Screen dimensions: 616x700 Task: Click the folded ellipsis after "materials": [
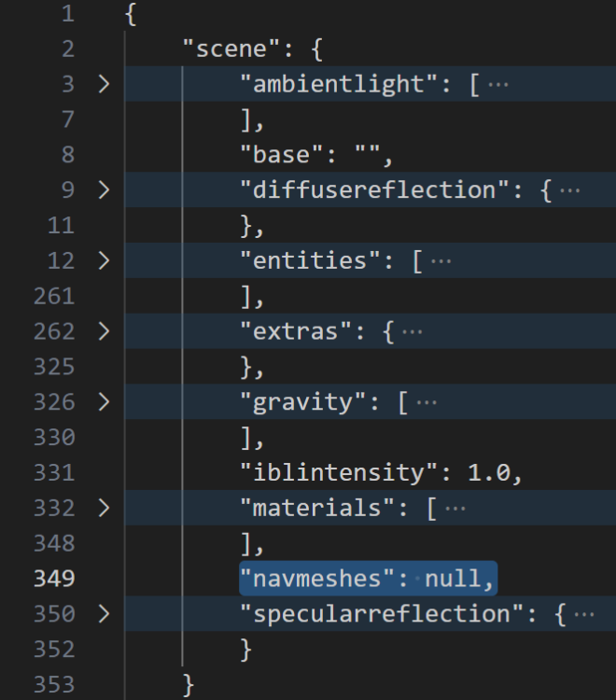pyautogui.click(x=455, y=509)
